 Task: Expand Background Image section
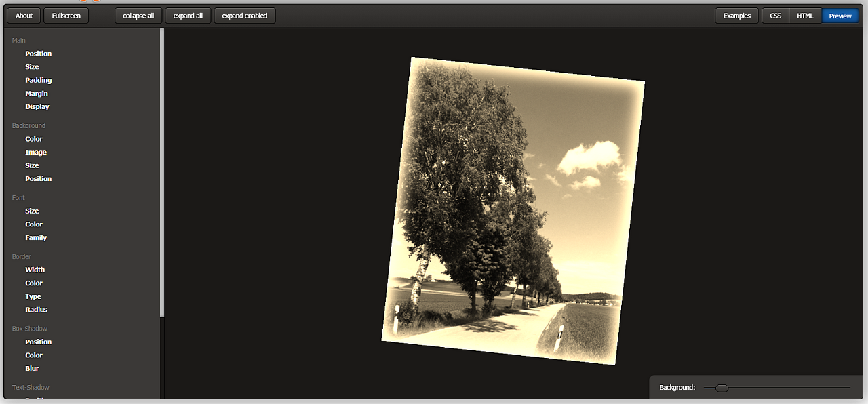(x=36, y=153)
